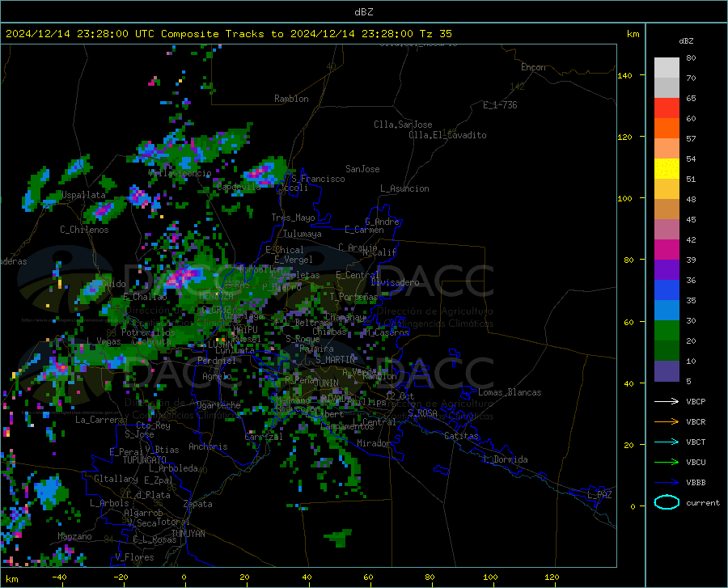Click the 'Anchoris' place label on map
The image size is (728, 588).
[208, 446]
